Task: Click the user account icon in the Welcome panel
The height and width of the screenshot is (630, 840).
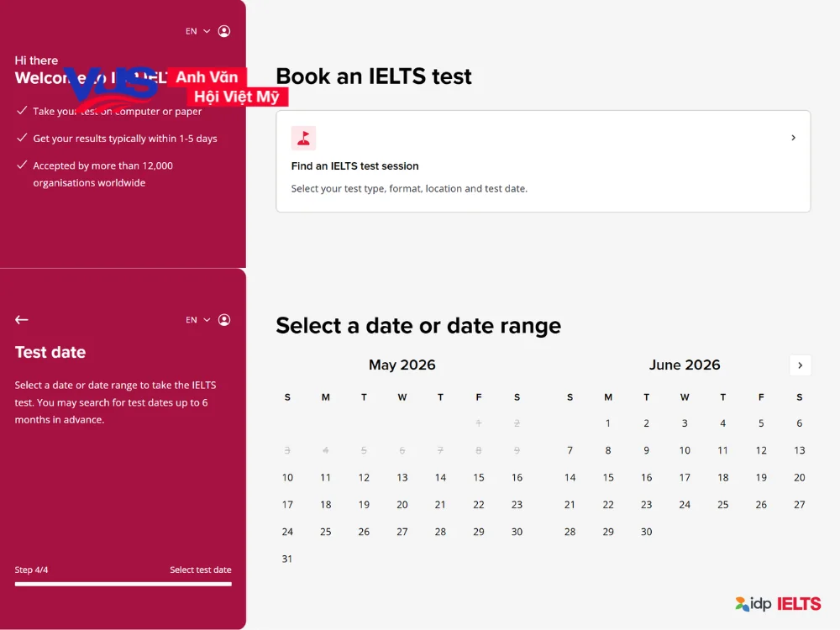Action: 224,31
